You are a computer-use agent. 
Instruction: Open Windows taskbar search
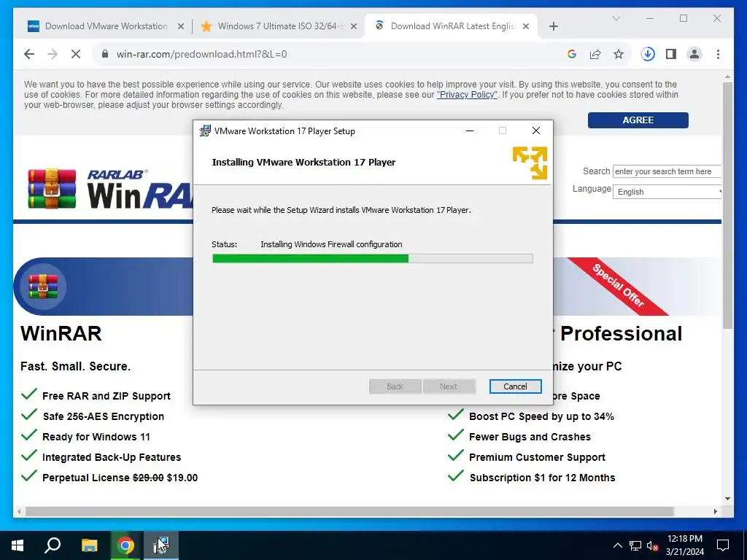coord(53,545)
